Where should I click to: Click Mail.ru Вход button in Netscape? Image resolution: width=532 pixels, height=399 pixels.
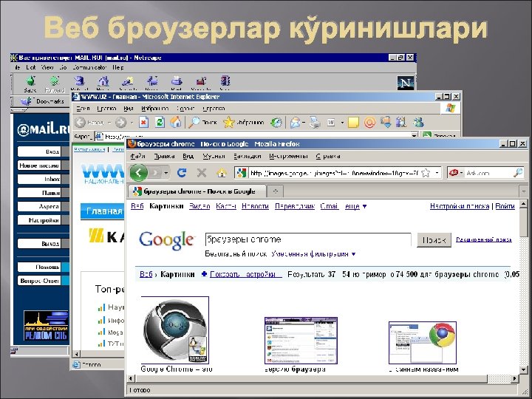[39, 151]
